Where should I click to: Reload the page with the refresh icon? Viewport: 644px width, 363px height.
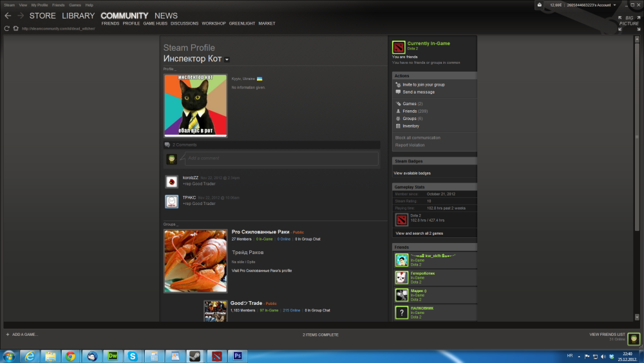pos(6,28)
